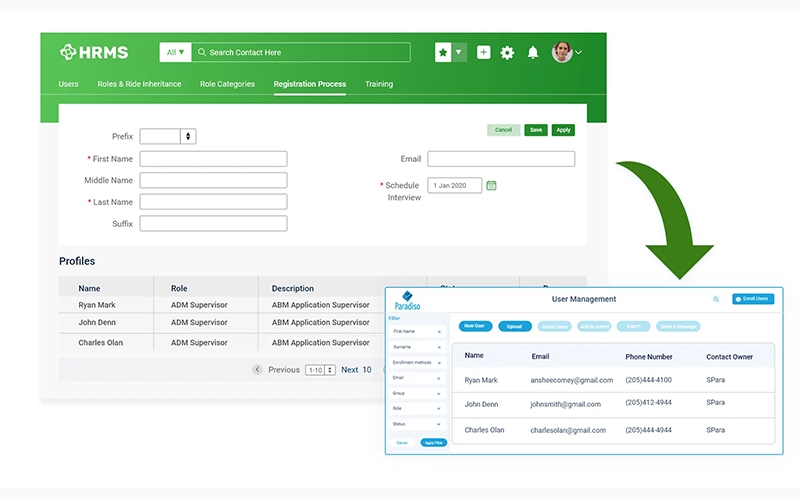Click the Paradiso logo
800x500 pixels.
[407, 301]
